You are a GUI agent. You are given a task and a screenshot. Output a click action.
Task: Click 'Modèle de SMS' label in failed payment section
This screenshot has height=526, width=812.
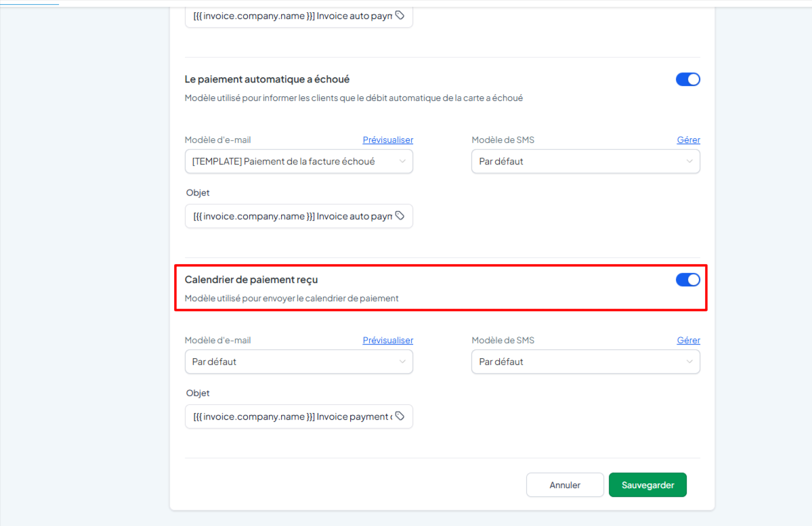tap(503, 139)
